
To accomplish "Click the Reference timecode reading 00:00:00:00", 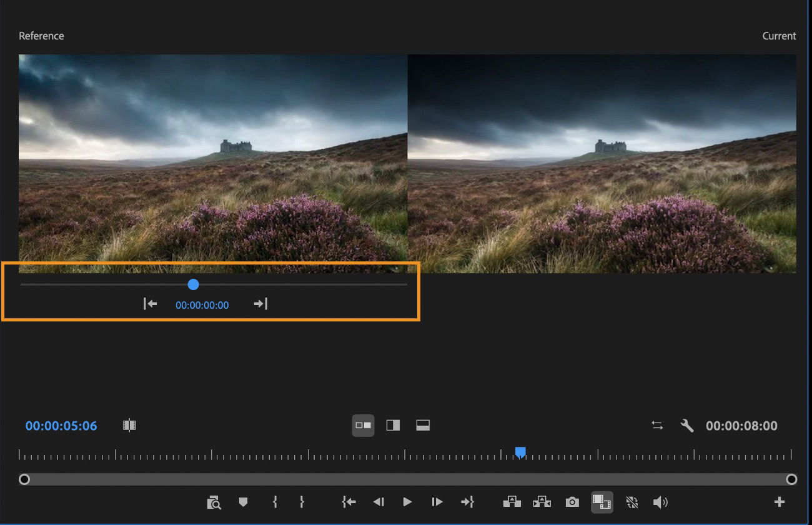I will tap(201, 305).
